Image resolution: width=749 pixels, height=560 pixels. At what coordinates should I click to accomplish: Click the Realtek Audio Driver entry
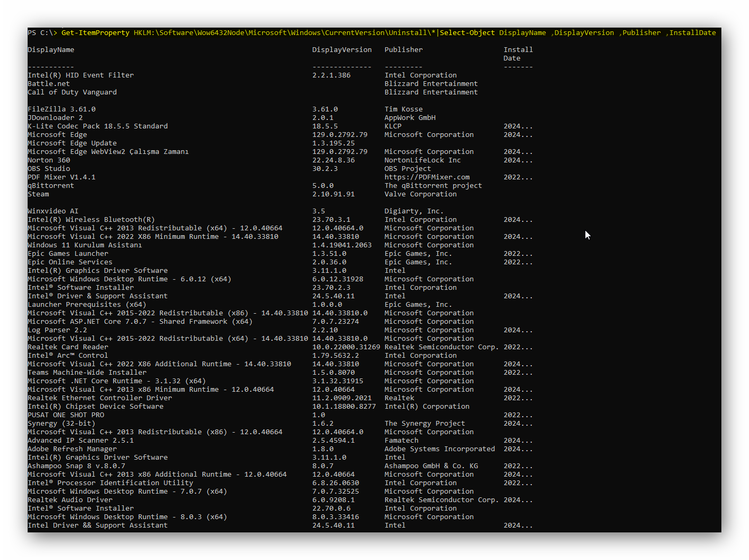[x=70, y=500]
